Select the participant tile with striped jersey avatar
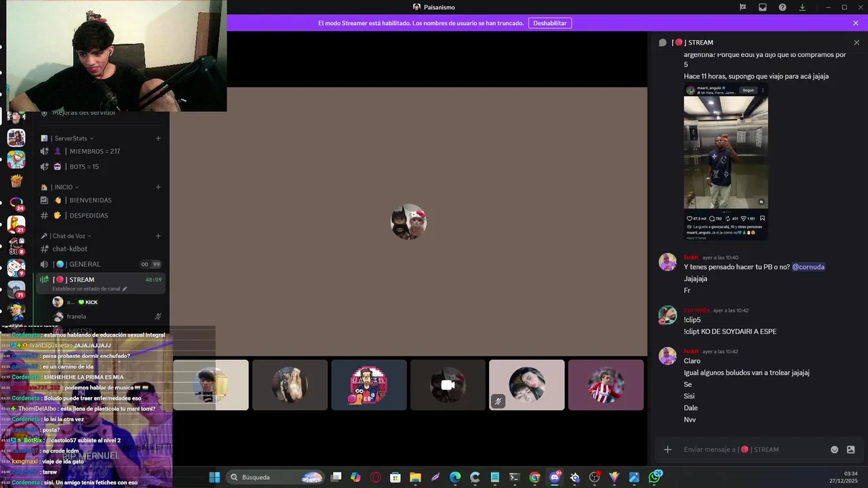This screenshot has width=868, height=488. [606, 385]
